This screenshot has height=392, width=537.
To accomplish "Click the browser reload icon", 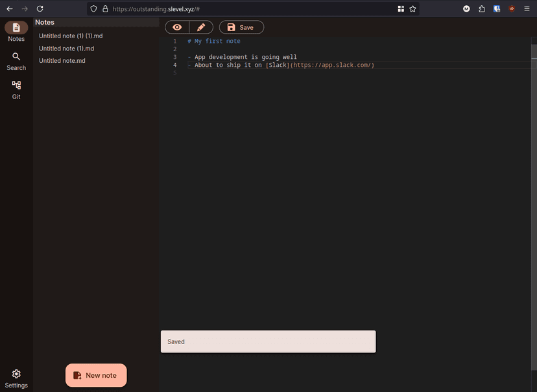I will [40, 9].
